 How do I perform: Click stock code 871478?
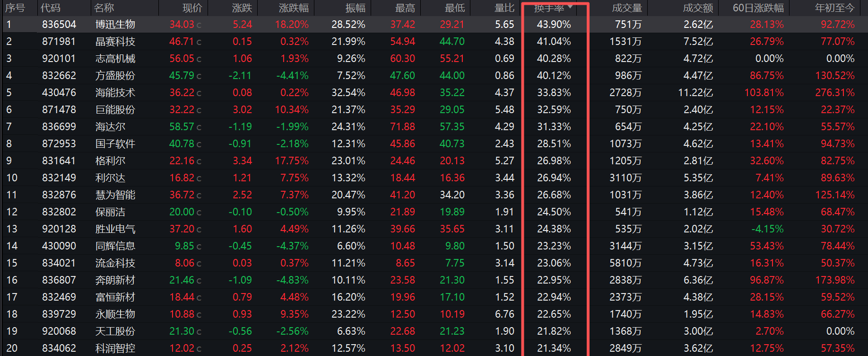[x=59, y=110]
